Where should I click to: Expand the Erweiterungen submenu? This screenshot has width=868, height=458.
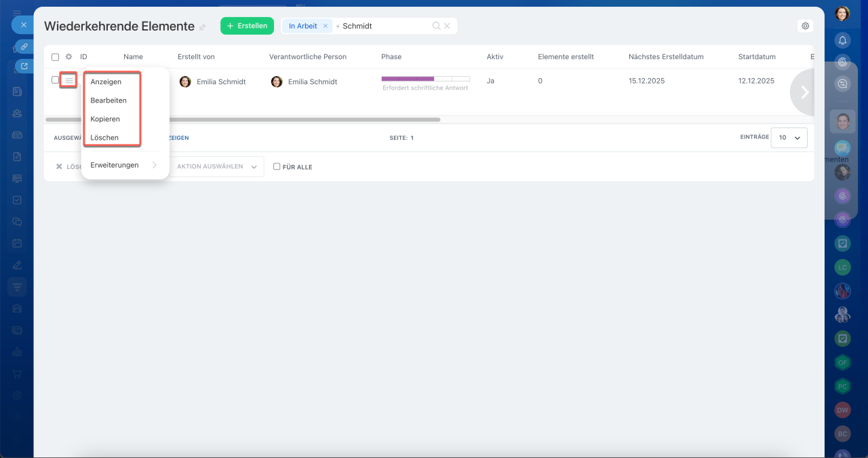coord(122,165)
